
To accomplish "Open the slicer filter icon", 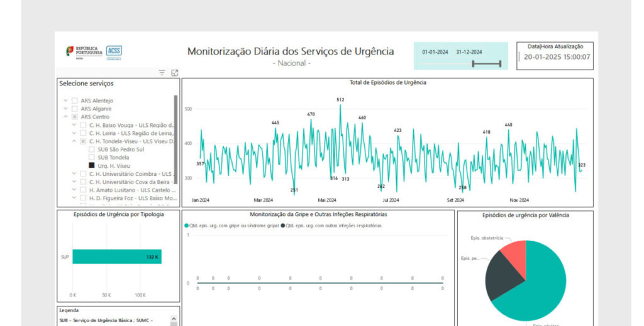I will pyautogui.click(x=162, y=73).
